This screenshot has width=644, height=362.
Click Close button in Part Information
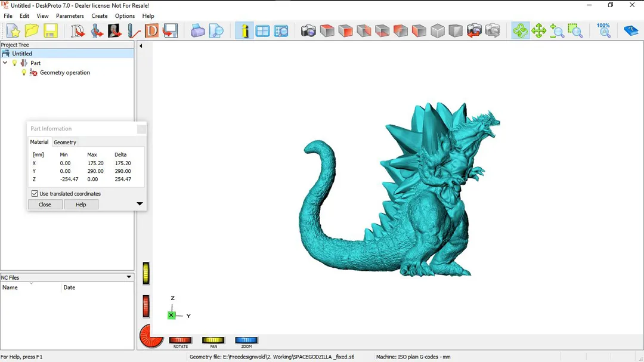tap(45, 204)
